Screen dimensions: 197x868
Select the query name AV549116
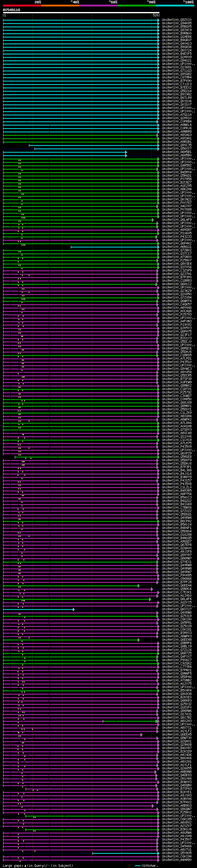pyautogui.click(x=11, y=10)
